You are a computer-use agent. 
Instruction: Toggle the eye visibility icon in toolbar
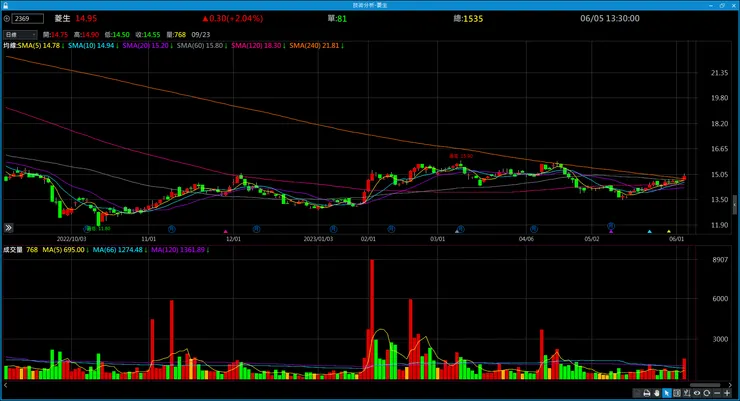click(x=697, y=393)
